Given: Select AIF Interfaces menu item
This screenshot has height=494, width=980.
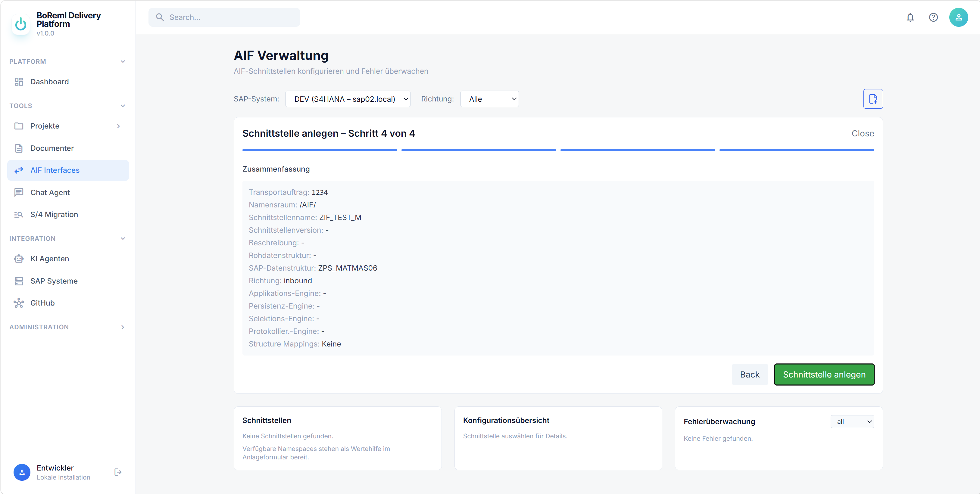Looking at the screenshot, I should [x=68, y=170].
